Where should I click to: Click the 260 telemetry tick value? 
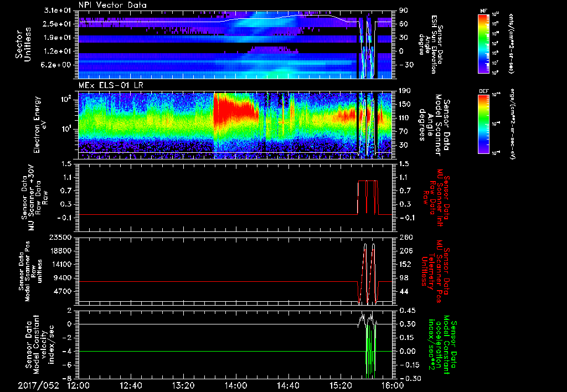405,238
